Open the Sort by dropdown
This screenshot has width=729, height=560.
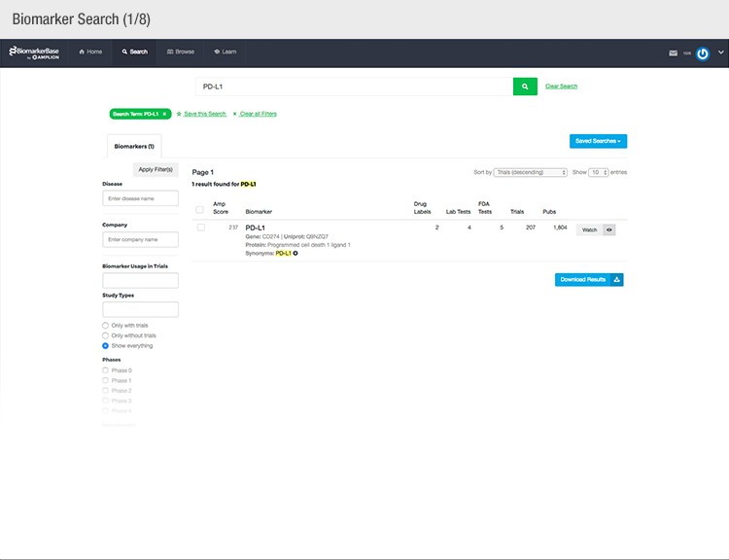531,172
